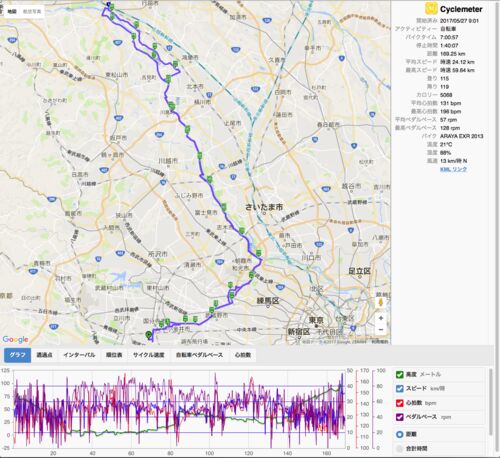This screenshot has height=458, width=500.
Task: Toggle the 心拍数 bpm checkbox
Action: [399, 403]
